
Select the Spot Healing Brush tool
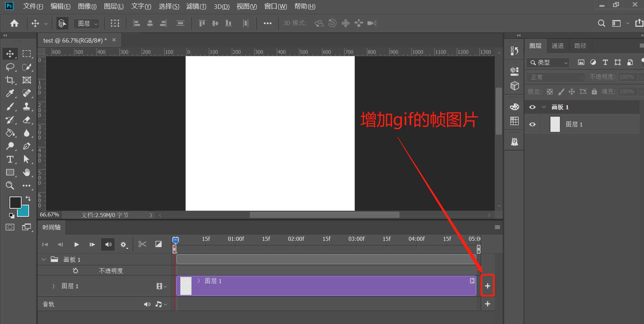(x=27, y=93)
